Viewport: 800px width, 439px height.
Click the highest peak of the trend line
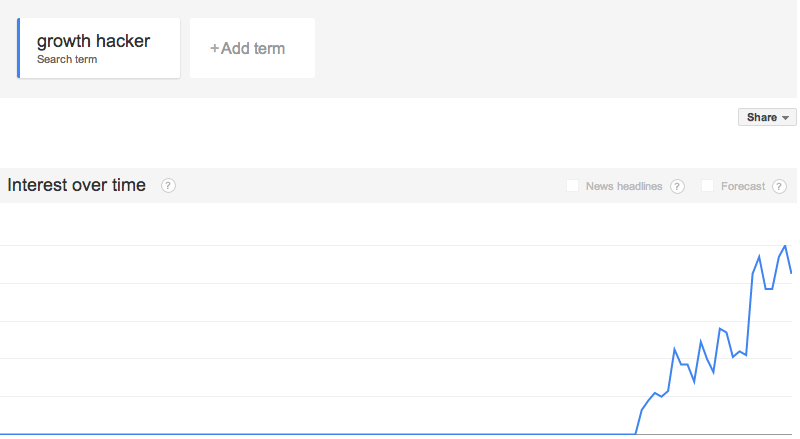tap(785, 247)
